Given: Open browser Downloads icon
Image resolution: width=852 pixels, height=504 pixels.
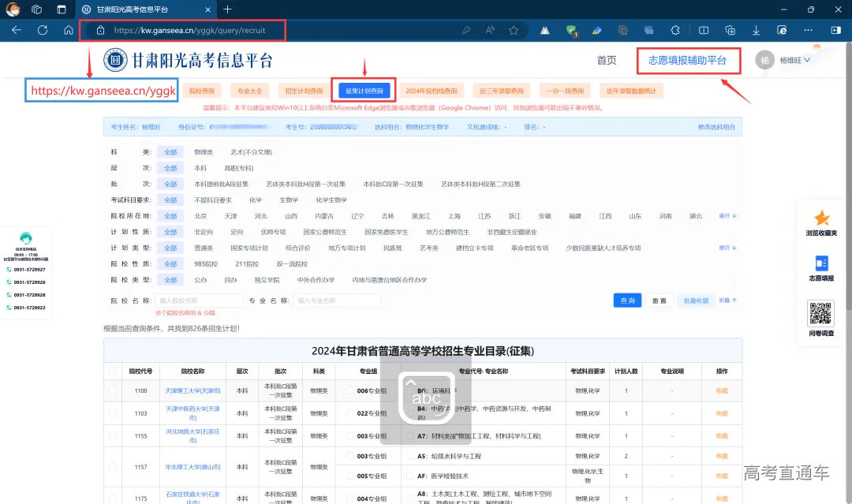Looking at the screenshot, I should [x=756, y=30].
